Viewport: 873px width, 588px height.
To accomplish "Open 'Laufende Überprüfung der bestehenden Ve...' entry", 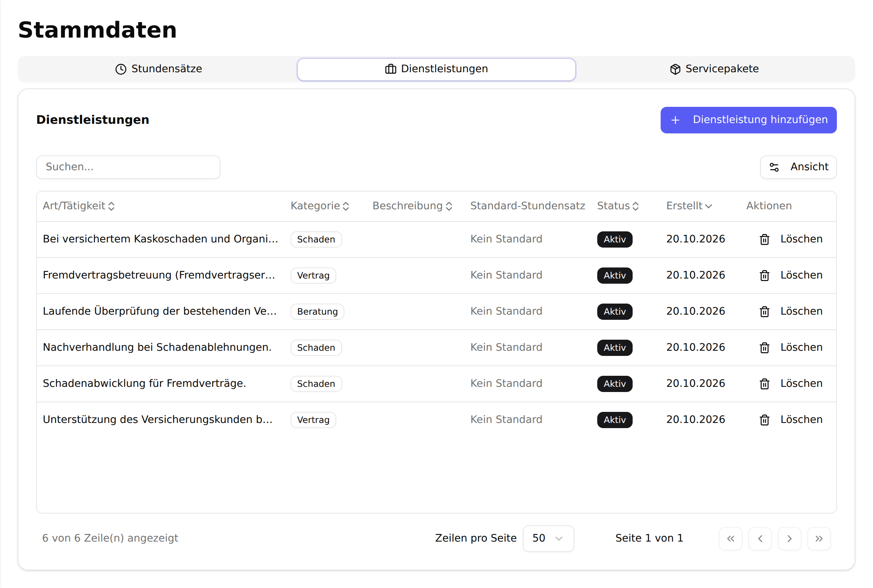I will [x=160, y=311].
